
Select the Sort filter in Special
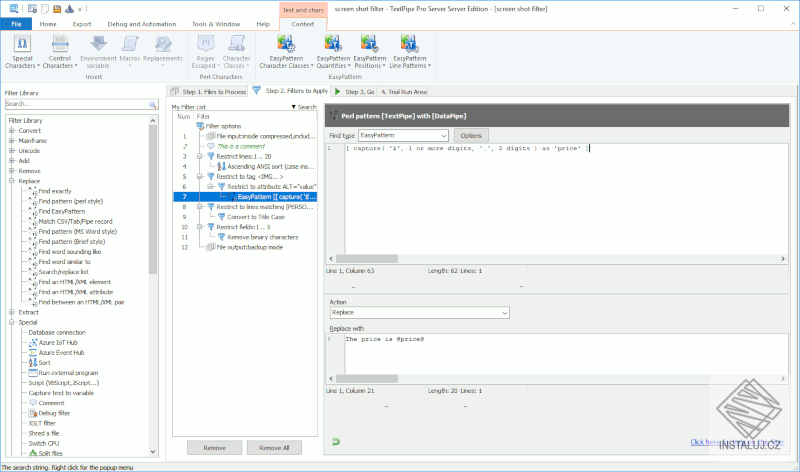click(39, 363)
